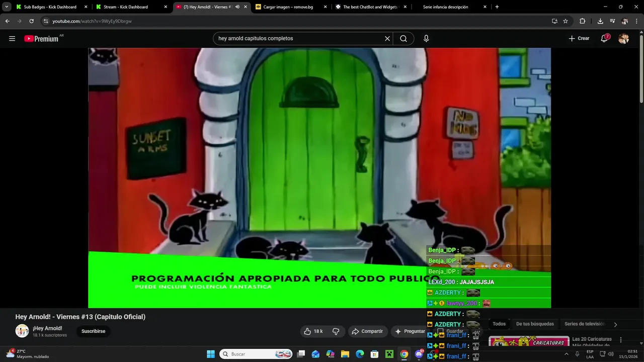Select the Todos filter chip

(x=499, y=324)
